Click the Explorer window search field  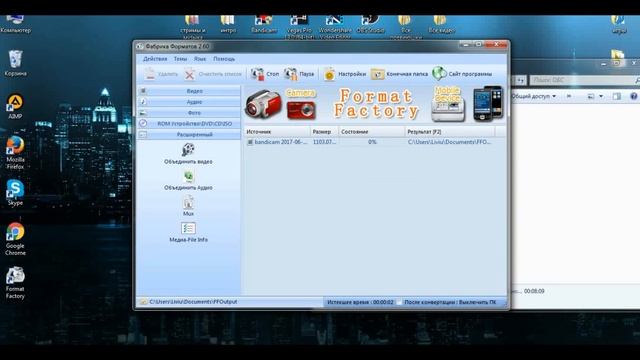click(583, 80)
